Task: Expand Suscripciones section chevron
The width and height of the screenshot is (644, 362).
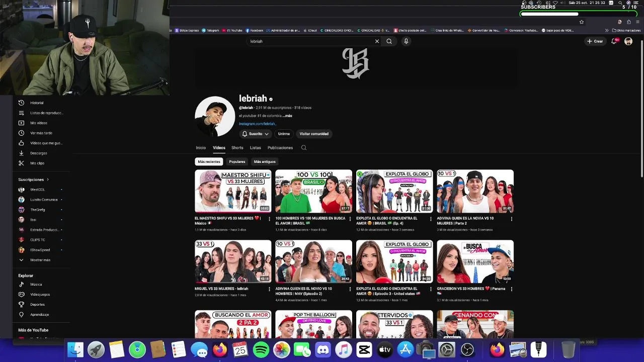Action: (48, 179)
